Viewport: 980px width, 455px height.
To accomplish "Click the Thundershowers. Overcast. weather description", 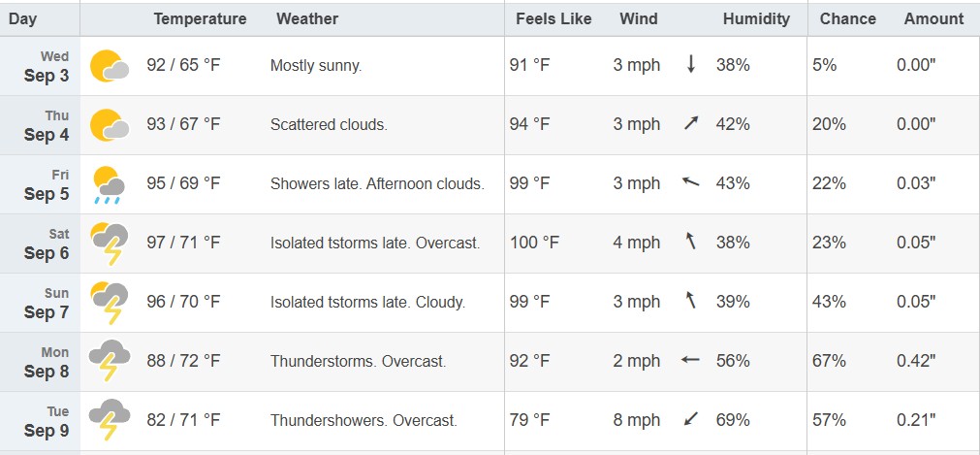I will 364,420.
